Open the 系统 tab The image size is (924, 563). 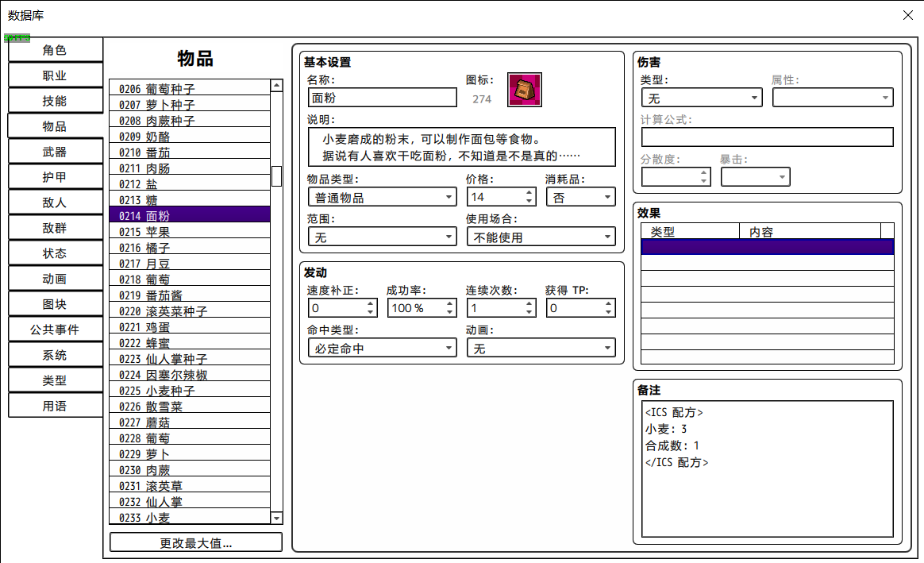[x=56, y=354]
